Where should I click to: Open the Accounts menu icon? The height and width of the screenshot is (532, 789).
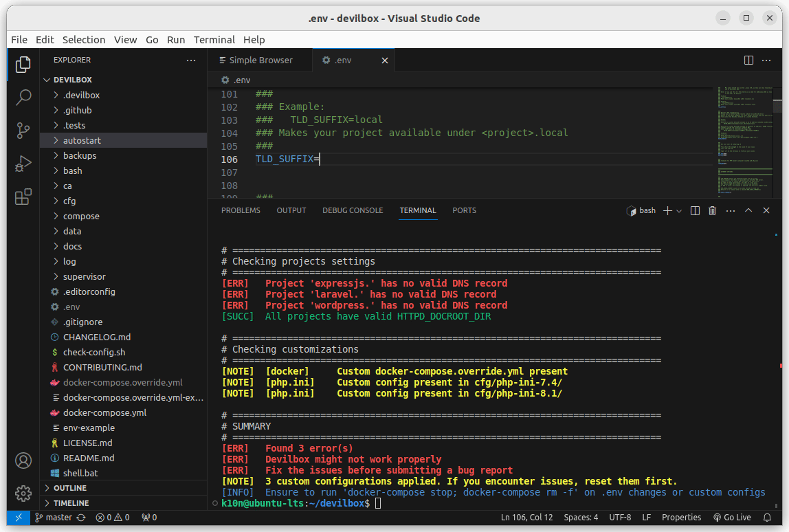click(23, 460)
